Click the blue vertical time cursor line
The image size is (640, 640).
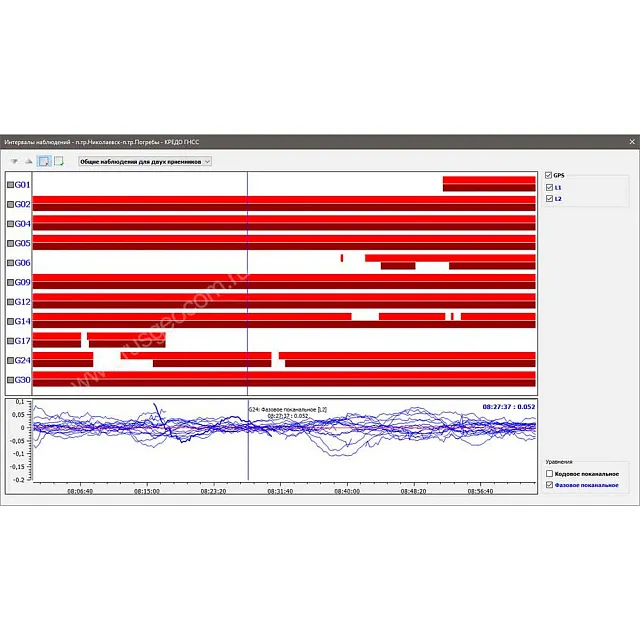click(x=248, y=300)
